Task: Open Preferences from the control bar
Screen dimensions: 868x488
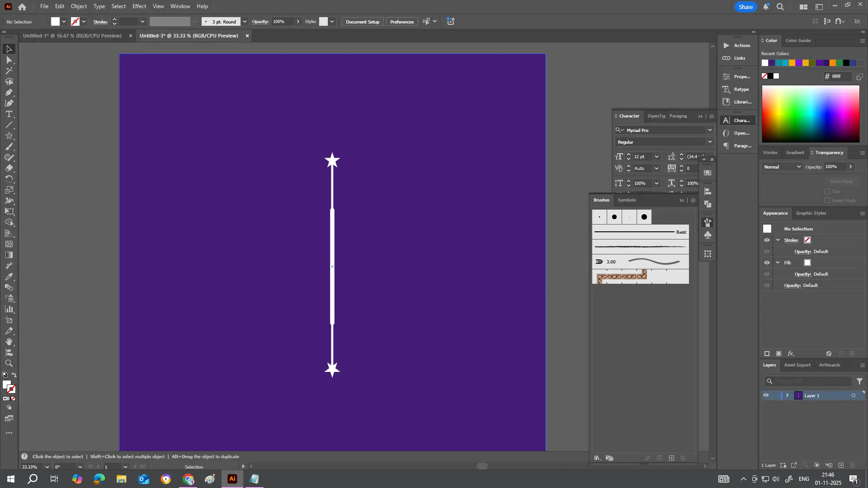Action: [x=401, y=21]
